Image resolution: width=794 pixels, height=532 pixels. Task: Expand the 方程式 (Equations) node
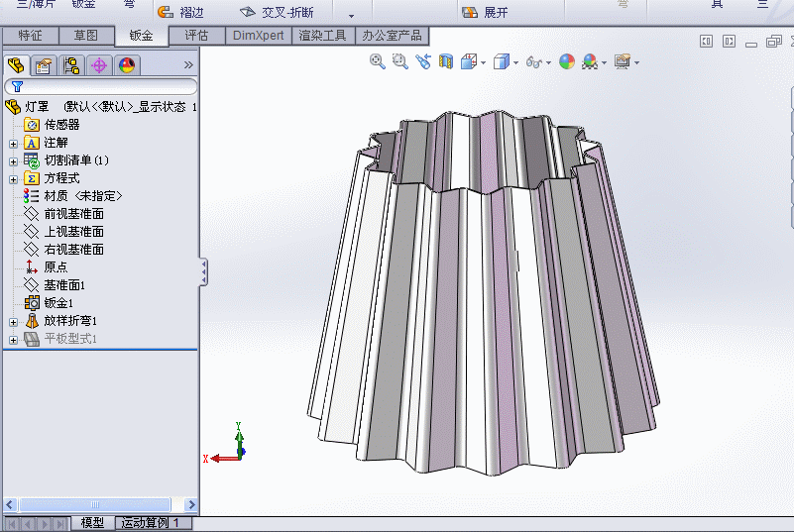pyautogui.click(x=13, y=179)
